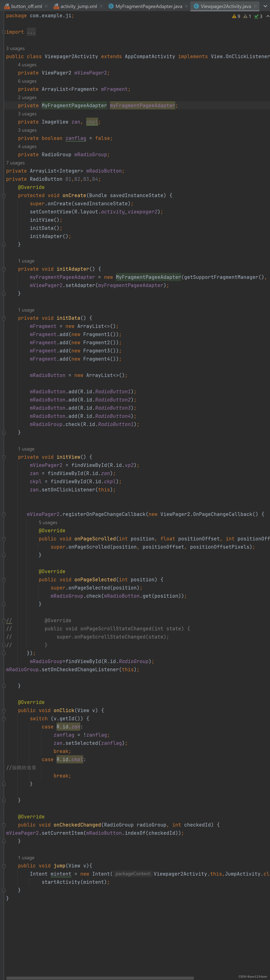Show the 1 usage of initData method

[x=26, y=310]
